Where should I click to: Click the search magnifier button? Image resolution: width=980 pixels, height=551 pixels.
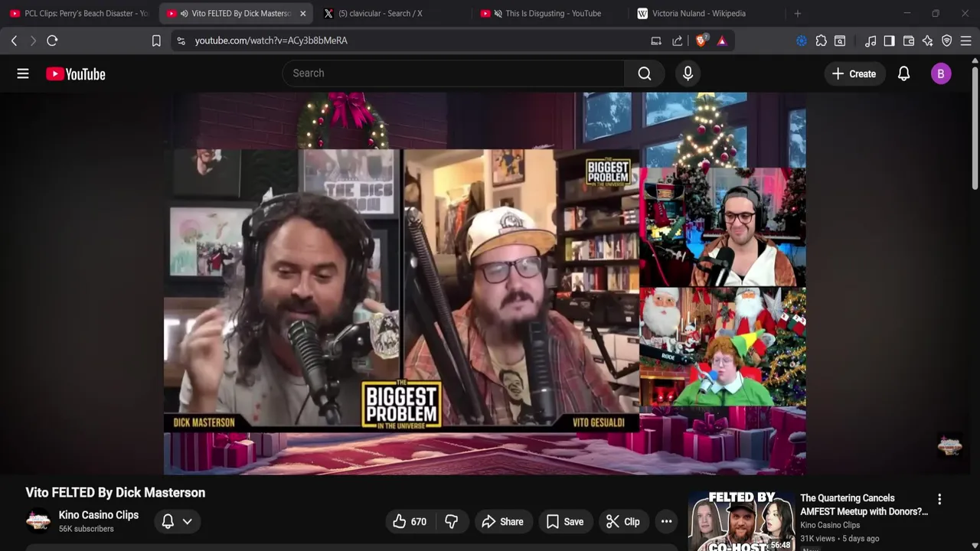point(645,73)
